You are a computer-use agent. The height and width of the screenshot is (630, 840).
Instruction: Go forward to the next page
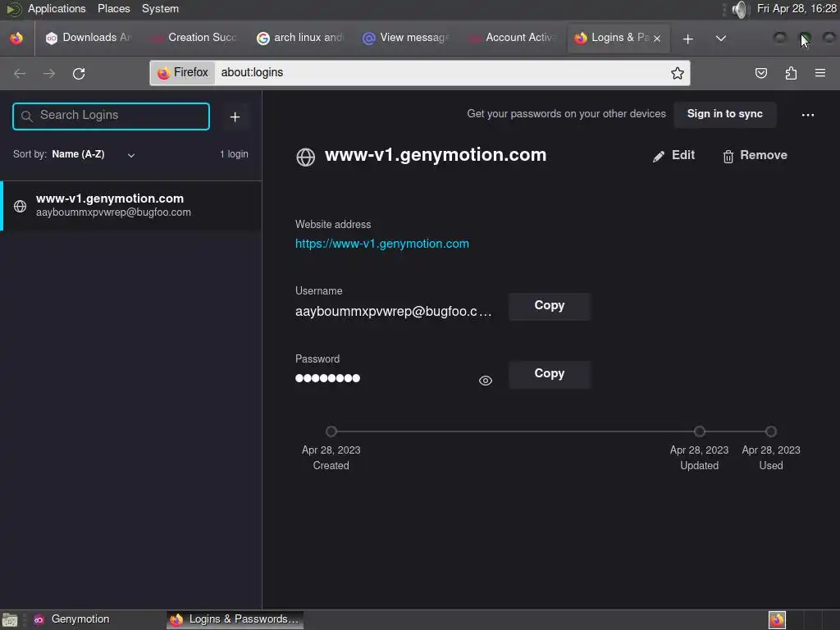point(49,73)
